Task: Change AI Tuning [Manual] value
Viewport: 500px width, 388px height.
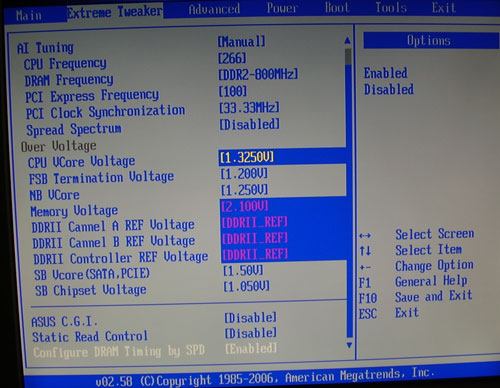Action: (x=241, y=42)
